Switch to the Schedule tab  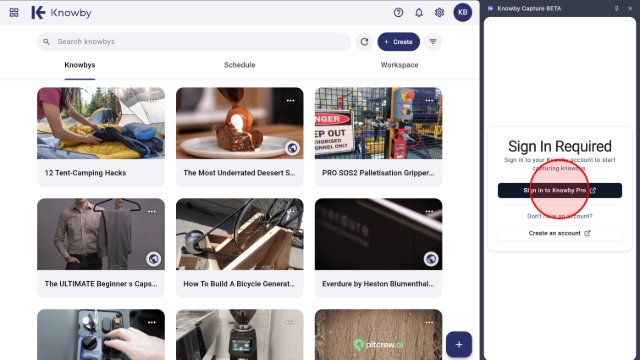(240, 65)
